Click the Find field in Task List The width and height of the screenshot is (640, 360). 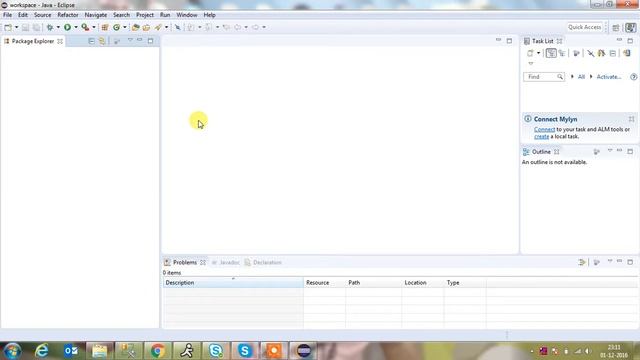(x=544, y=77)
